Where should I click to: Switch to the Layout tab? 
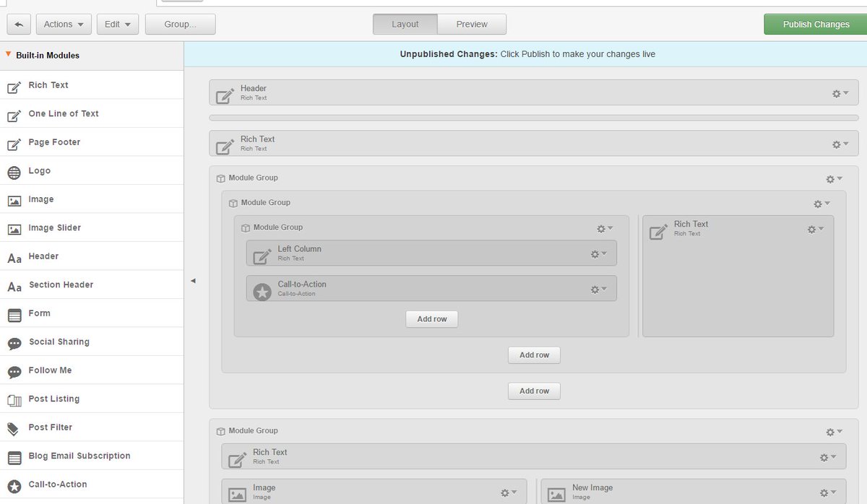(x=405, y=24)
